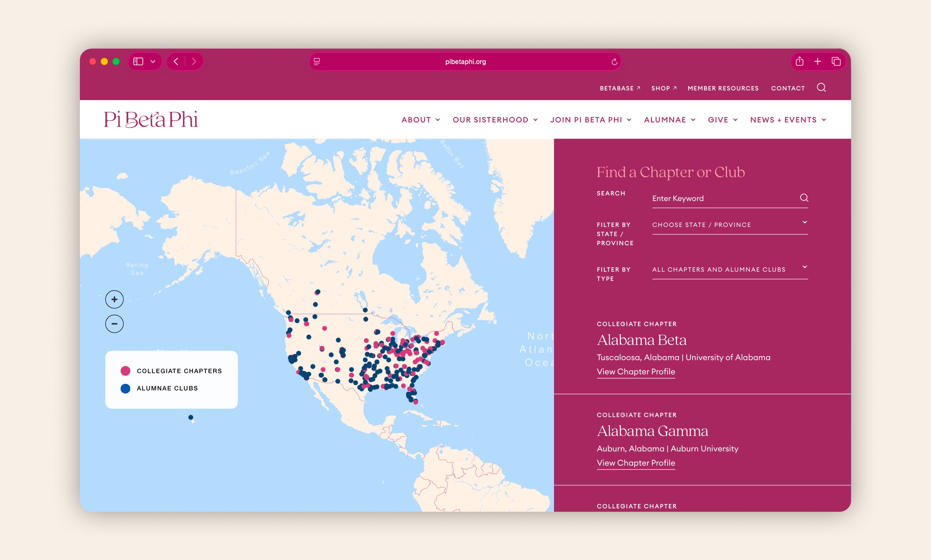Go to Member Resources
Screen dimensions: 931x560
tap(723, 88)
